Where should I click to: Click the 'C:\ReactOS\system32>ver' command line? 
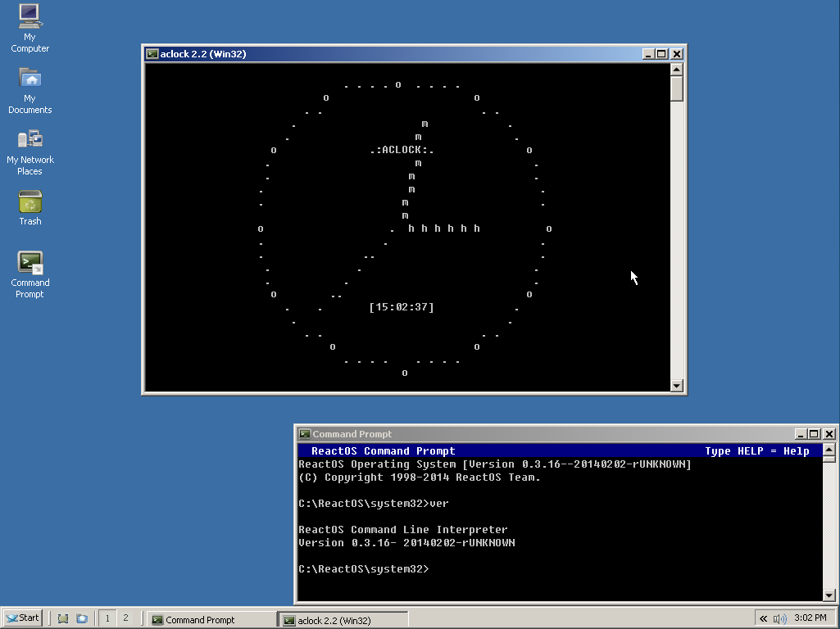point(374,504)
